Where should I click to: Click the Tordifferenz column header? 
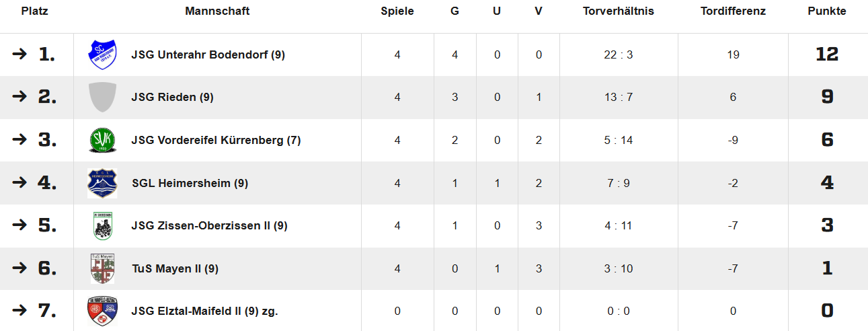(733, 11)
